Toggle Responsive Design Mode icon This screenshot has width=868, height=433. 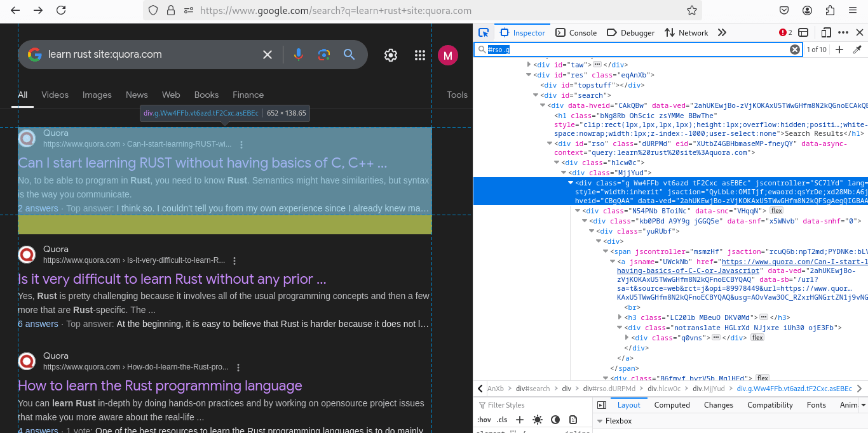(x=826, y=32)
